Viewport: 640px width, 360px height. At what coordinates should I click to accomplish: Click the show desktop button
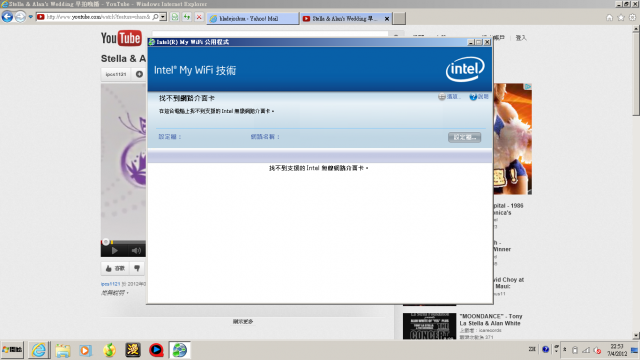[635, 350]
